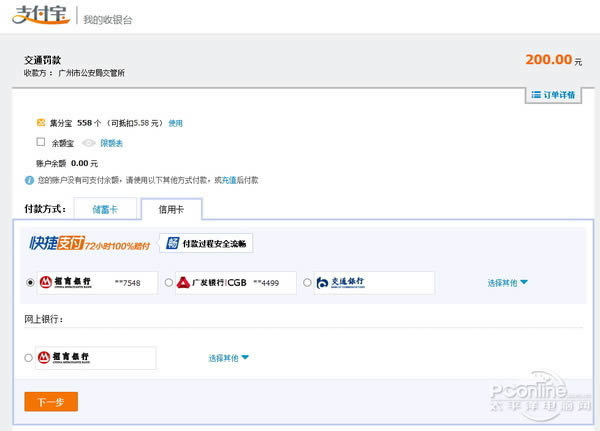Click the 充值 recharge link
600x431 pixels.
(x=229, y=180)
